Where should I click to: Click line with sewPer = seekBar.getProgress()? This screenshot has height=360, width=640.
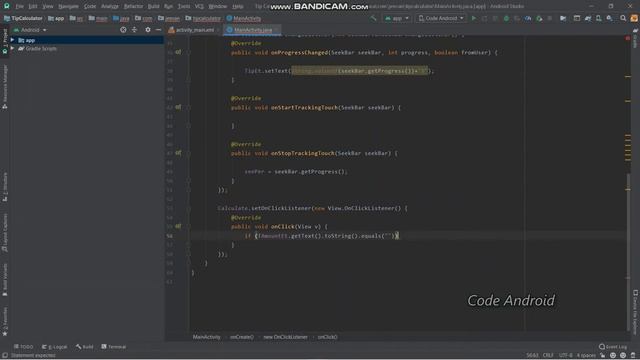pos(296,171)
